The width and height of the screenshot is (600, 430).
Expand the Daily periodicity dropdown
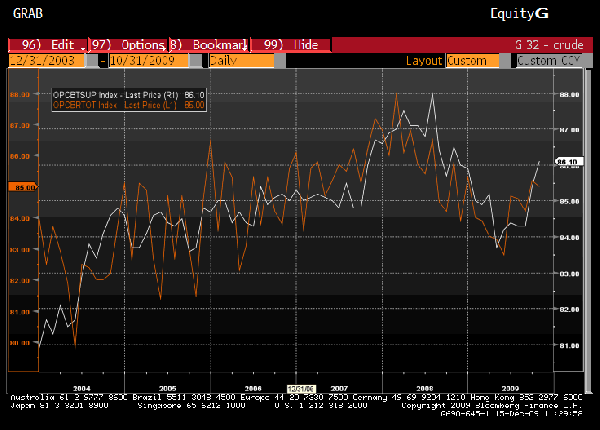240,61
